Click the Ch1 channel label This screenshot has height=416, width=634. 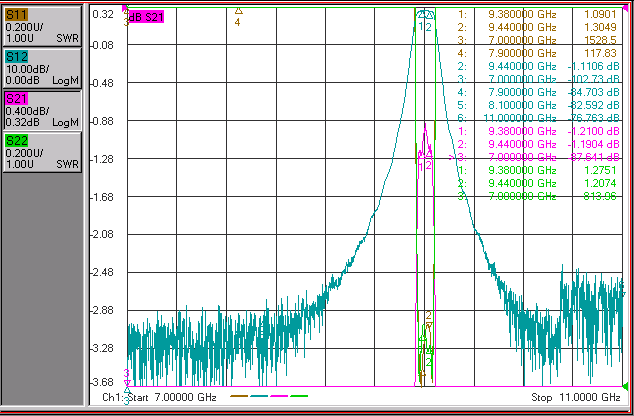[114, 397]
